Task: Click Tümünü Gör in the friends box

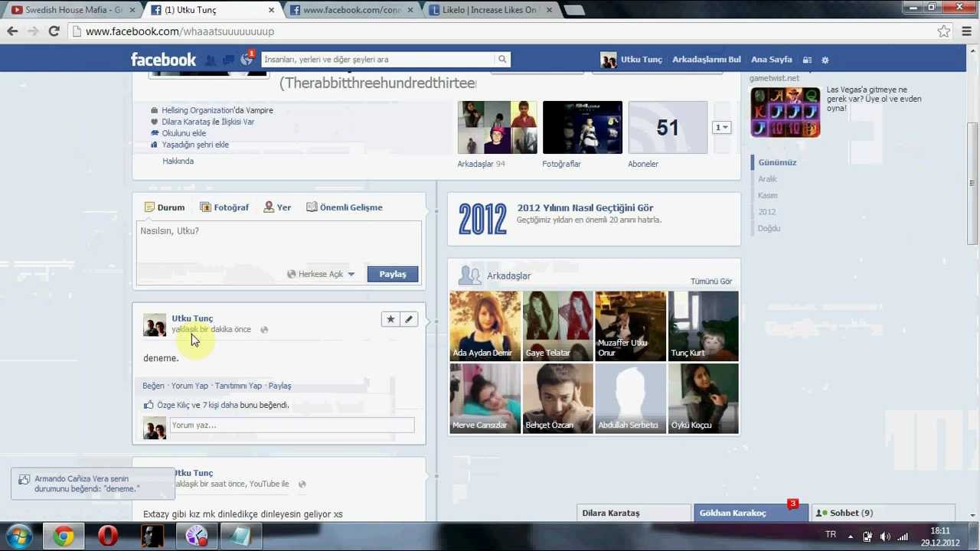Action: 711,282
